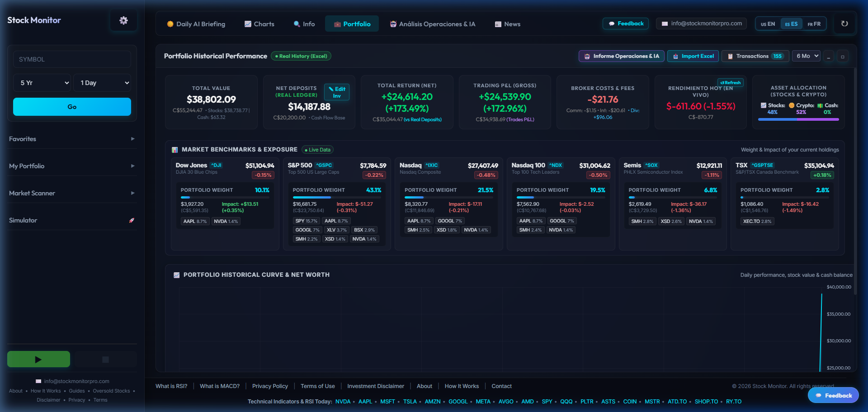This screenshot has height=412, width=868.
Task: Minimize the Portfolio Historical Performance panel
Action: point(828,57)
